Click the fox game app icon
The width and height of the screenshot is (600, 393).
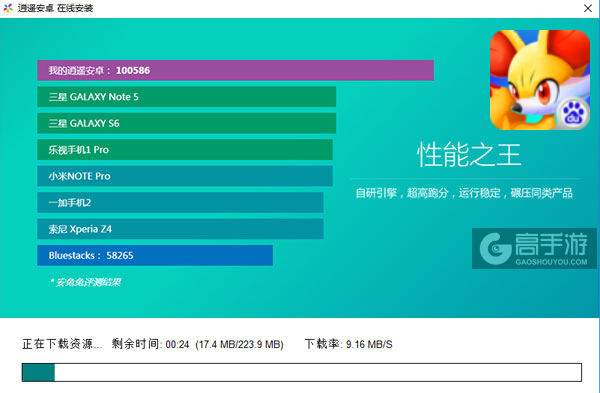pos(540,80)
